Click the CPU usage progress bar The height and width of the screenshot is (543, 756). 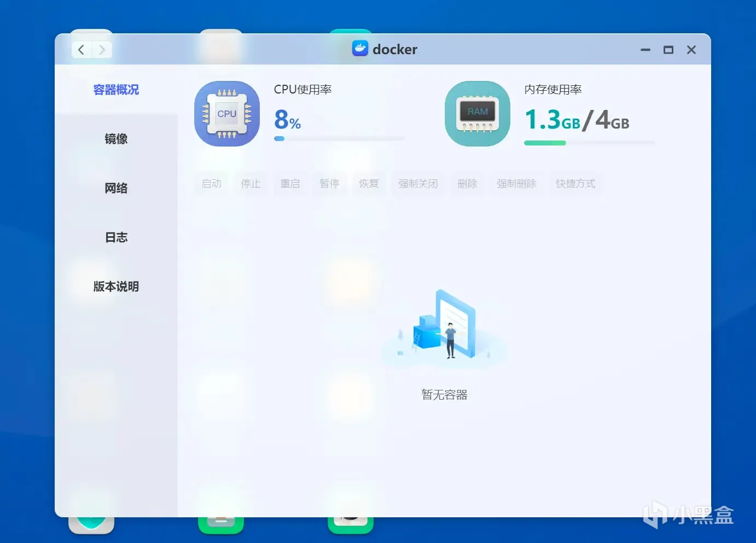click(x=340, y=139)
